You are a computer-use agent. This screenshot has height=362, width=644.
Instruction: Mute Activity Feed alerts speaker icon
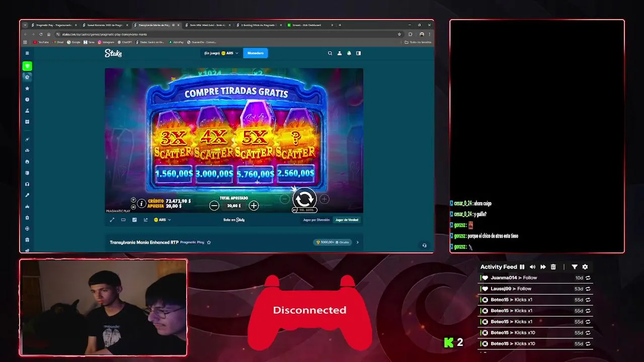pyautogui.click(x=532, y=267)
